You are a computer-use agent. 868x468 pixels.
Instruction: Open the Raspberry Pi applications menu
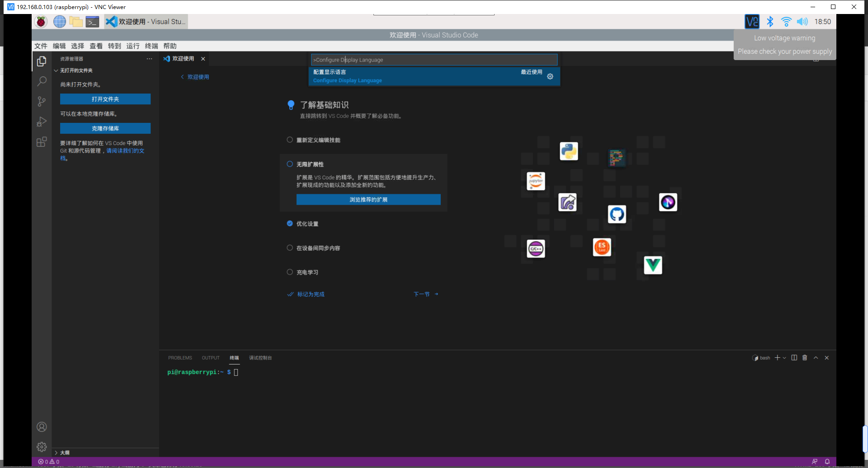pyautogui.click(x=41, y=21)
